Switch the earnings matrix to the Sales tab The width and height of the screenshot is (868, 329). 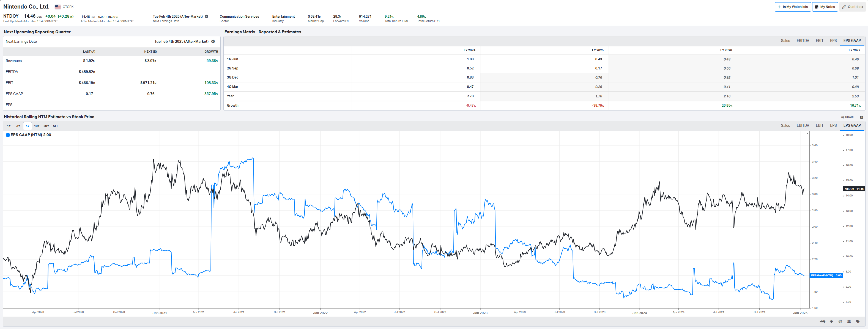[x=785, y=41]
